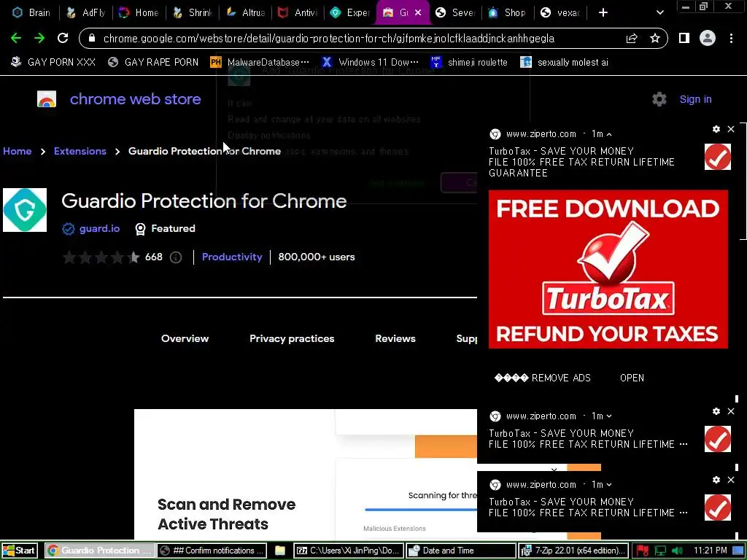The width and height of the screenshot is (747, 560).
Task: Collapse the first ziperto notification chevron
Action: coord(609,134)
